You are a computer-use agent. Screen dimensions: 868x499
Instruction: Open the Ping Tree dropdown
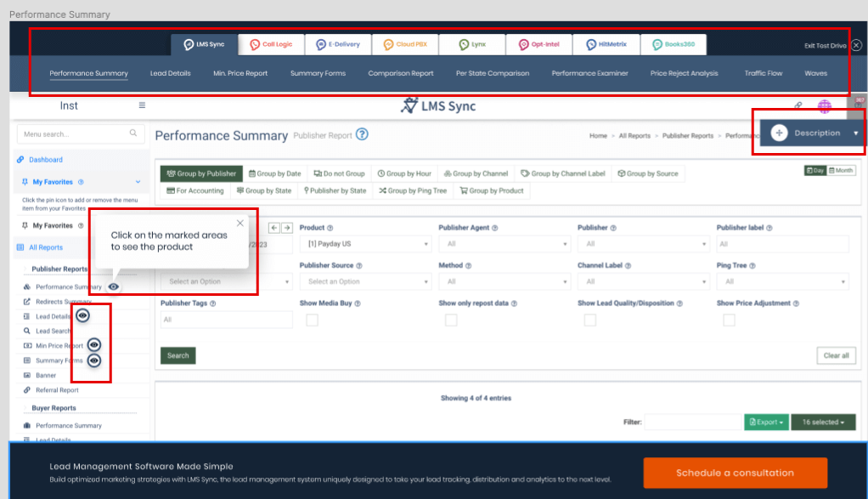tap(782, 281)
